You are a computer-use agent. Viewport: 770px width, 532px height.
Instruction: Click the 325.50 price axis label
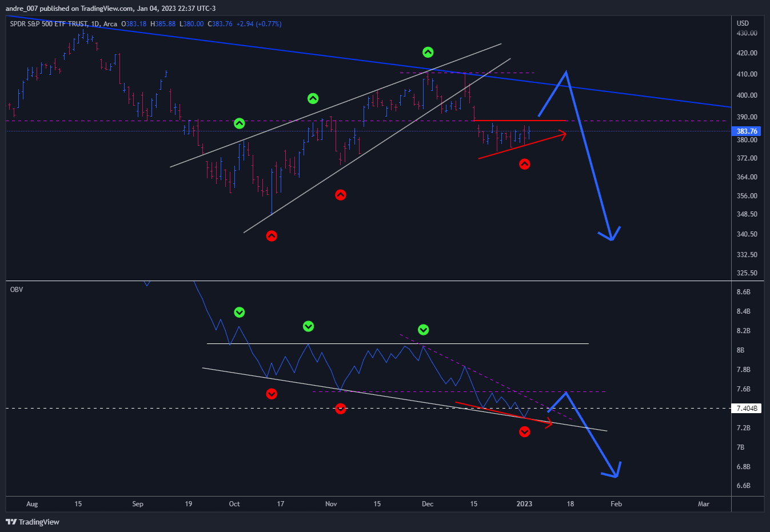pyautogui.click(x=747, y=273)
